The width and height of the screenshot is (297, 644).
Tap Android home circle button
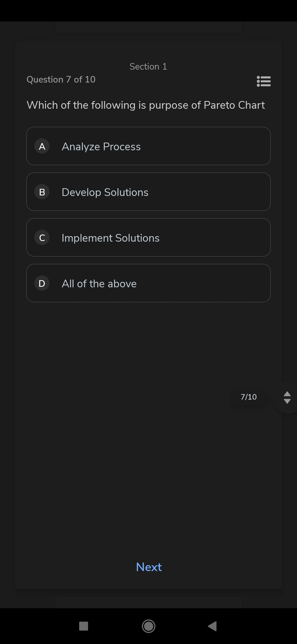tap(148, 626)
